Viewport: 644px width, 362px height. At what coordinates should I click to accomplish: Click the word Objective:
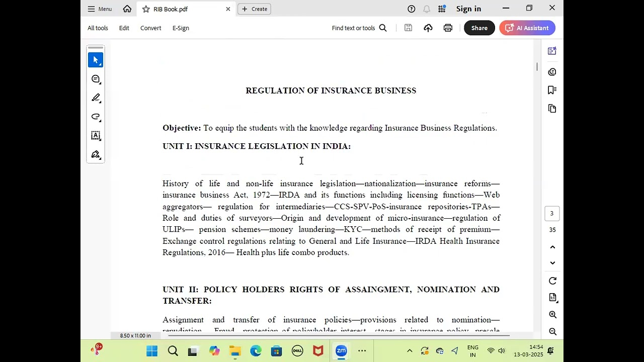[x=182, y=128]
